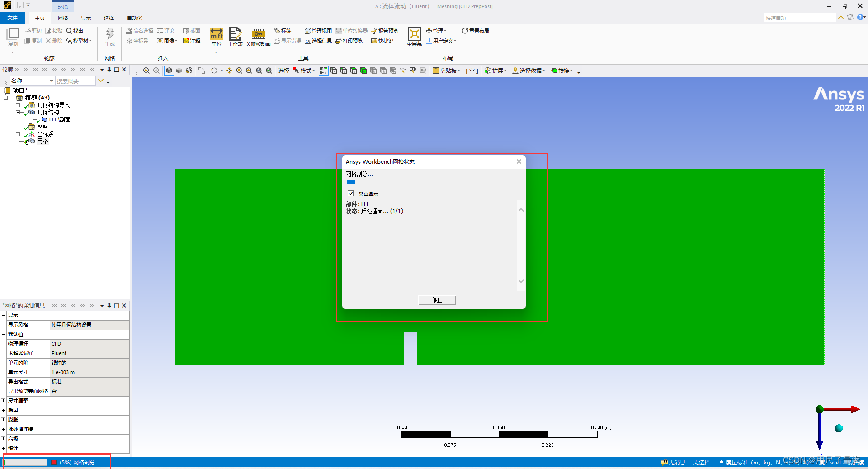
Task: Expand the 高级 details section
Action: tap(3, 439)
